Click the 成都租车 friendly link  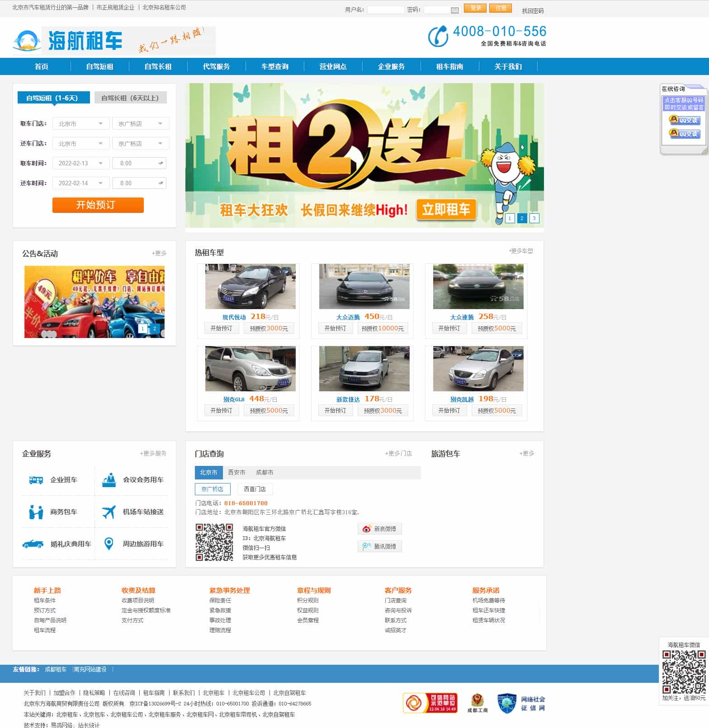click(56, 670)
